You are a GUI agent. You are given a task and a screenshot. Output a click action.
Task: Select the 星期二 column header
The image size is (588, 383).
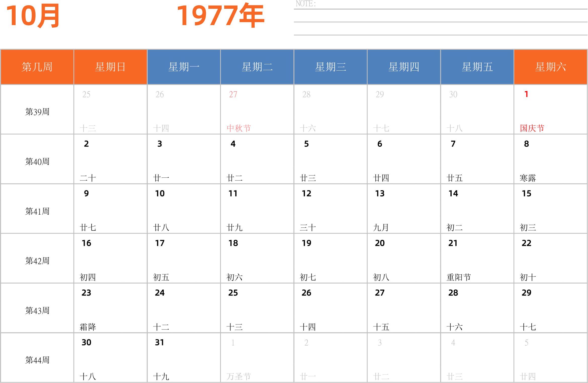click(257, 67)
